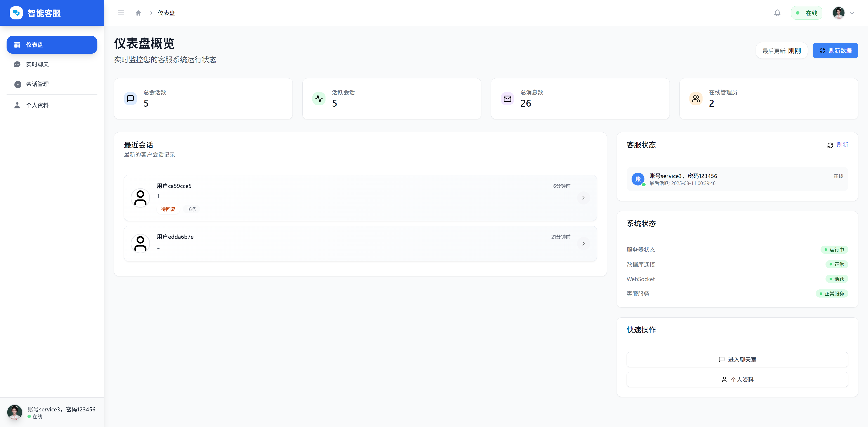Image resolution: width=868 pixels, height=427 pixels.
Task: Click the 总会话数 chat bubble icon
Action: click(130, 99)
